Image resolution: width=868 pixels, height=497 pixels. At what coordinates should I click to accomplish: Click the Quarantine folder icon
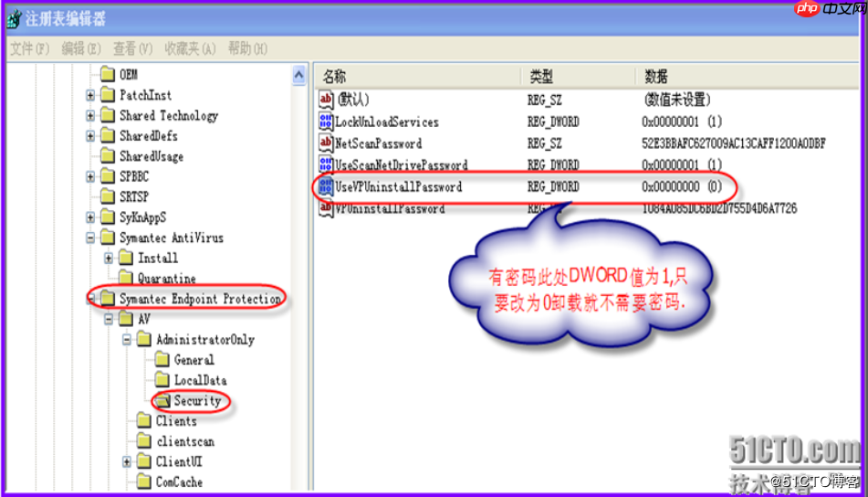pos(126,278)
